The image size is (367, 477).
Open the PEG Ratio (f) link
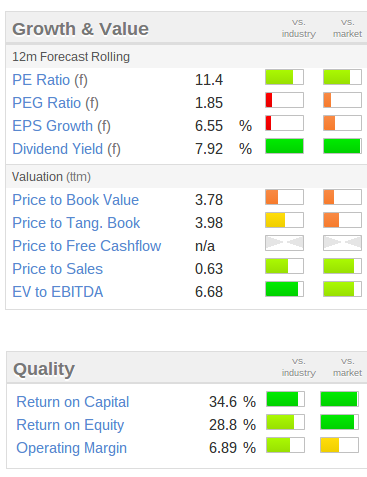point(55,103)
